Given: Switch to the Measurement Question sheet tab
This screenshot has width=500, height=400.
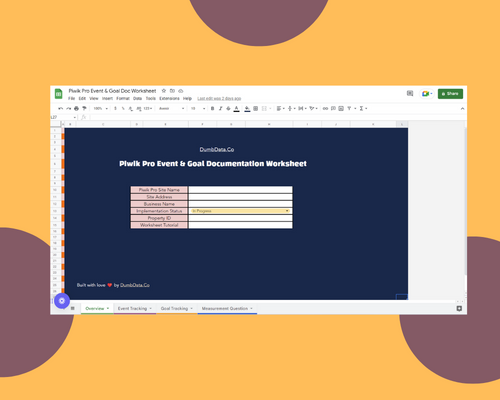Looking at the screenshot, I should click(227, 308).
